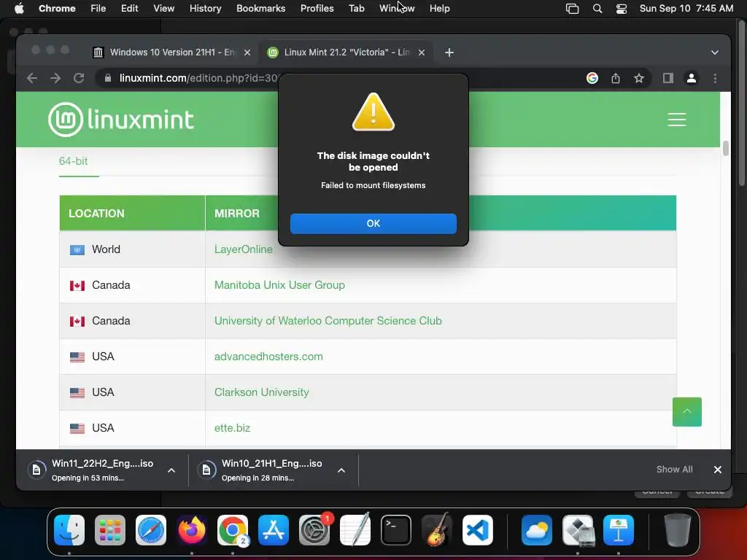Screen dimensions: 747x560
Task: Open the Edit menu
Action: 130,8
